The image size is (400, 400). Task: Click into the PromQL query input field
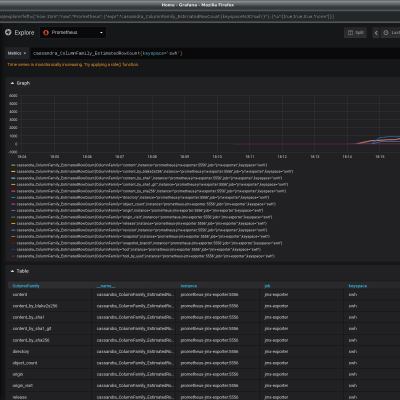tap(215, 53)
